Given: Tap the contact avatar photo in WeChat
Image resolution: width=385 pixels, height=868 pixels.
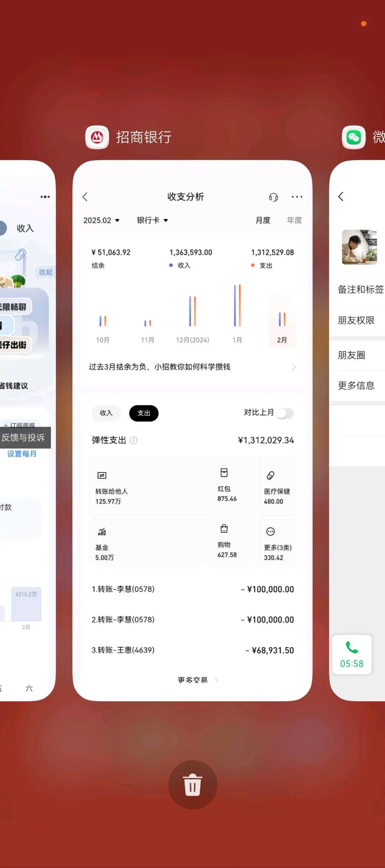Looking at the screenshot, I should [x=359, y=247].
